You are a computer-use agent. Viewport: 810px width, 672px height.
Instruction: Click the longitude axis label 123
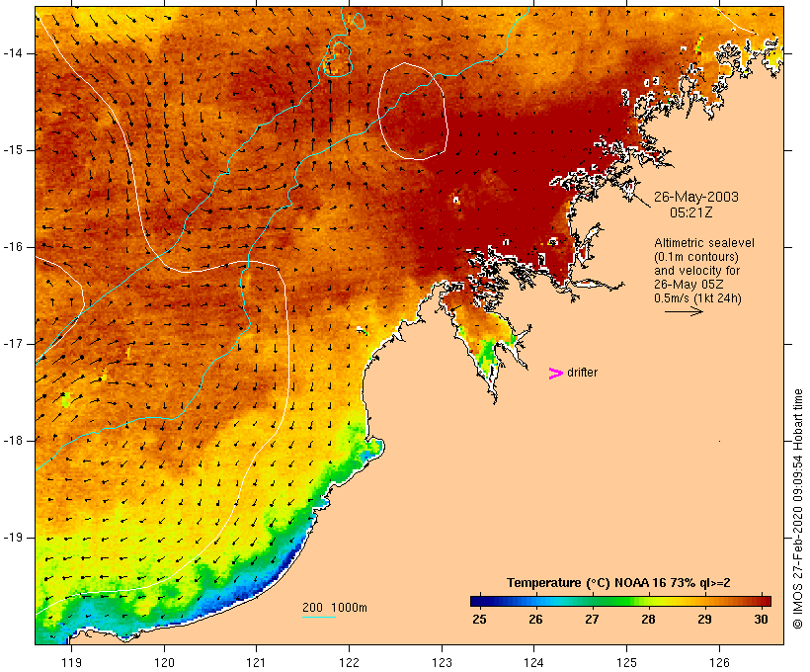(442, 662)
